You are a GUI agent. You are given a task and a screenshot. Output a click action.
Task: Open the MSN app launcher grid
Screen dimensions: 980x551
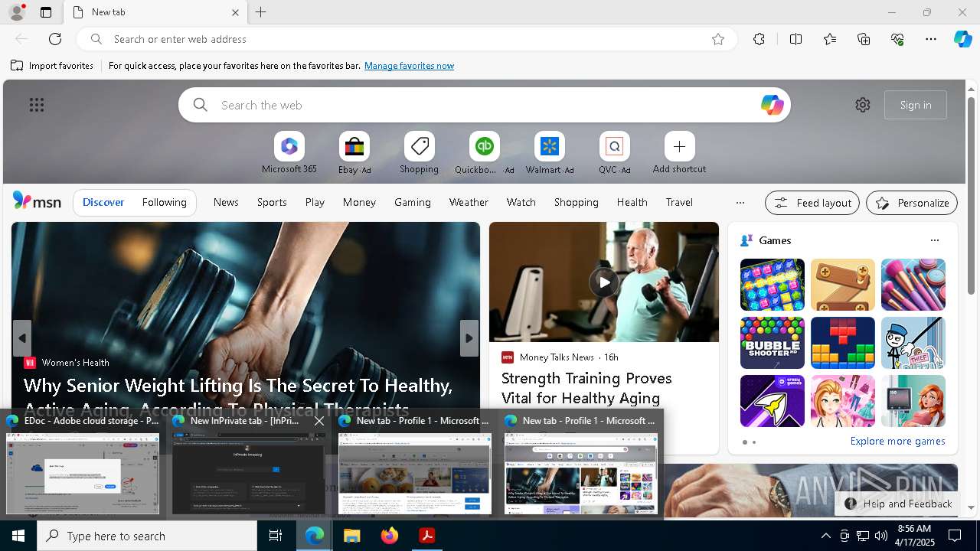click(37, 105)
